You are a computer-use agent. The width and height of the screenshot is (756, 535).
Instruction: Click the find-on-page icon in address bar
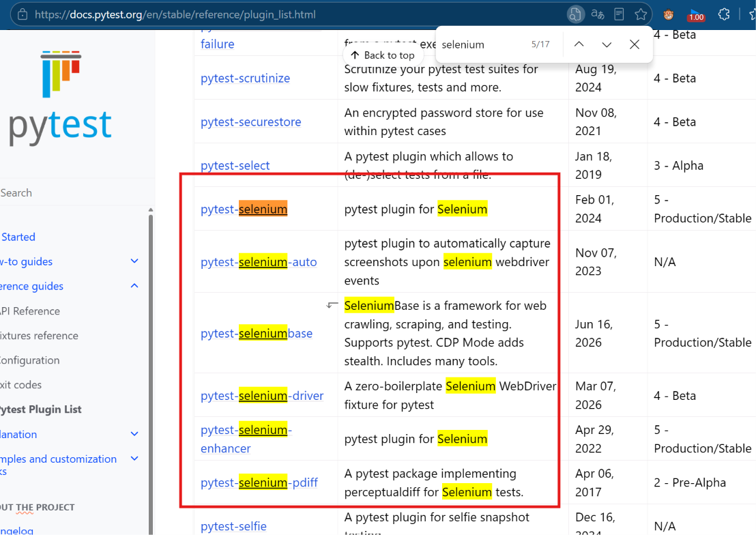tap(575, 14)
